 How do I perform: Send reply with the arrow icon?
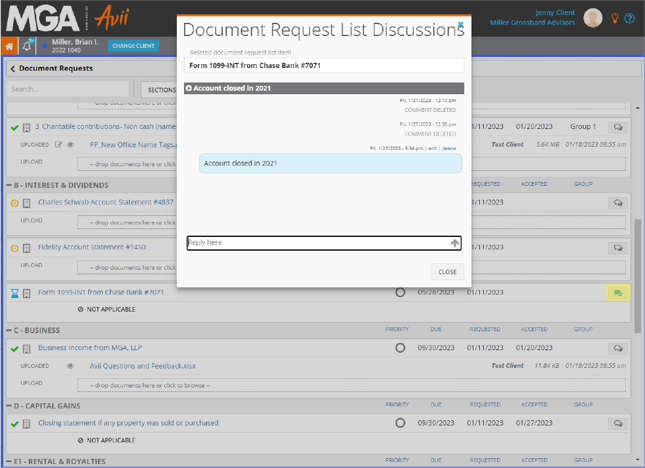click(x=454, y=243)
